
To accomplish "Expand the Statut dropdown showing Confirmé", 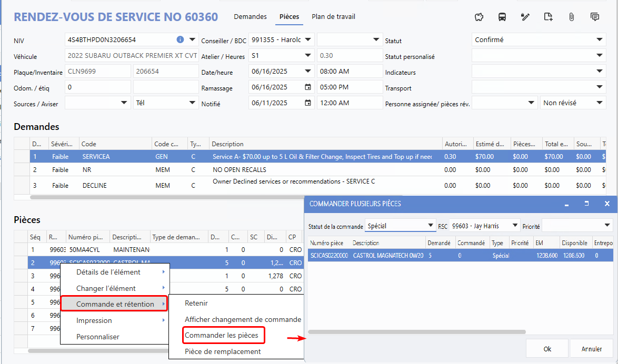I will coord(600,40).
